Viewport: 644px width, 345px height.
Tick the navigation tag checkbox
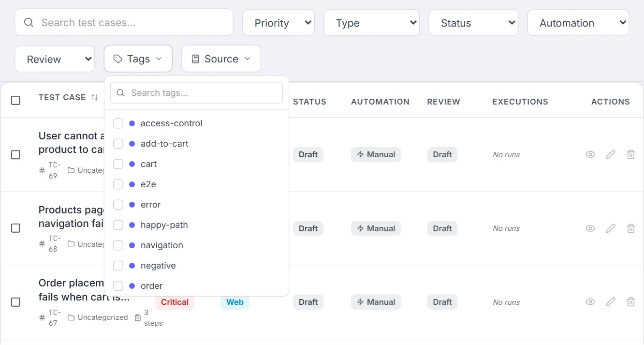click(118, 245)
